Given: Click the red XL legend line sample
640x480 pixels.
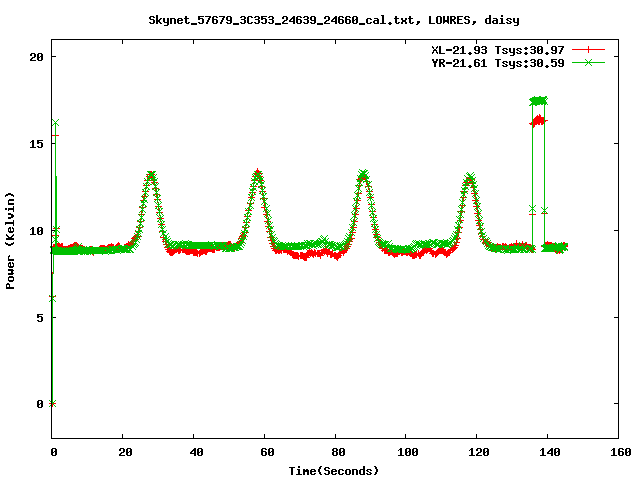Looking at the screenshot, I should 588,50.
